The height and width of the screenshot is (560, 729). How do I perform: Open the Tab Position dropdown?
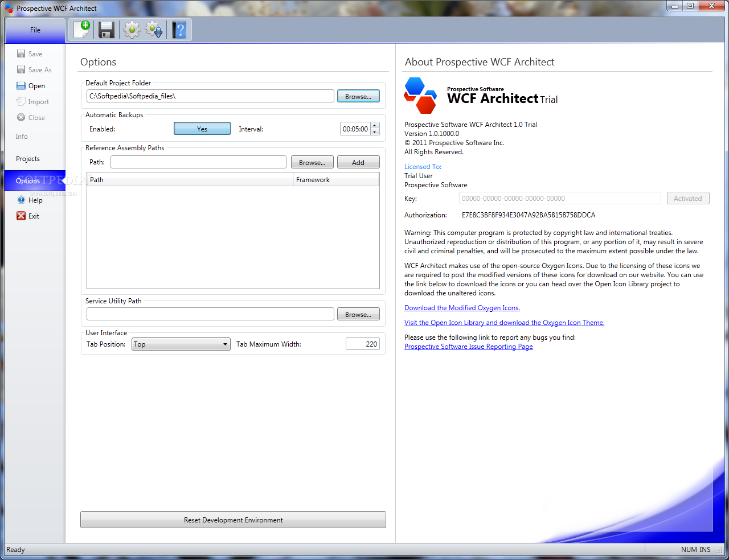pyautogui.click(x=181, y=344)
